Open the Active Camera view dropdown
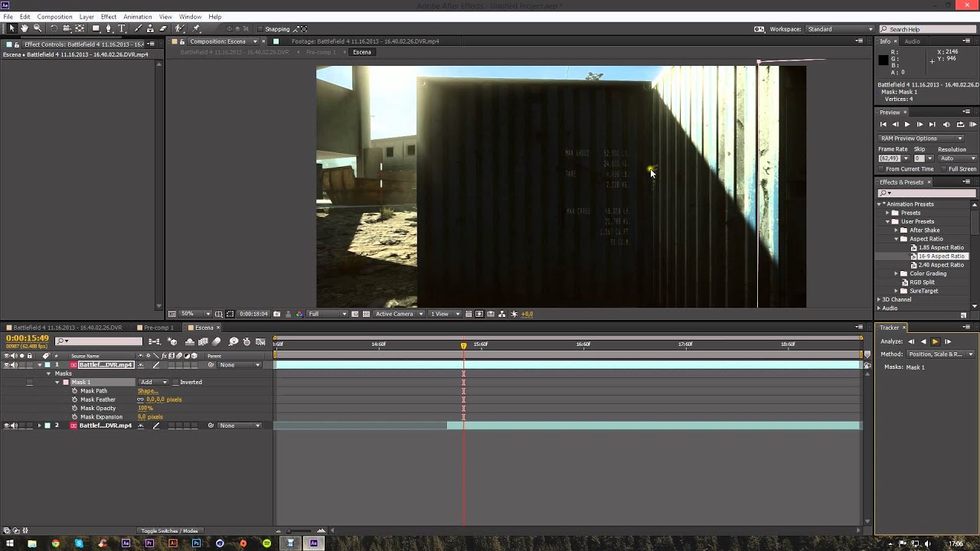This screenshot has width=980, height=551. 399,314
